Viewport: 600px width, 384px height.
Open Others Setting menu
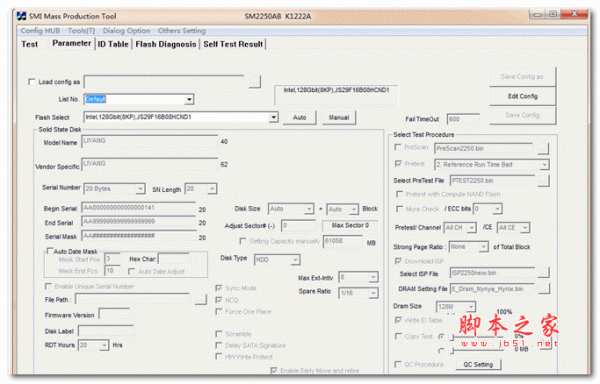point(182,31)
